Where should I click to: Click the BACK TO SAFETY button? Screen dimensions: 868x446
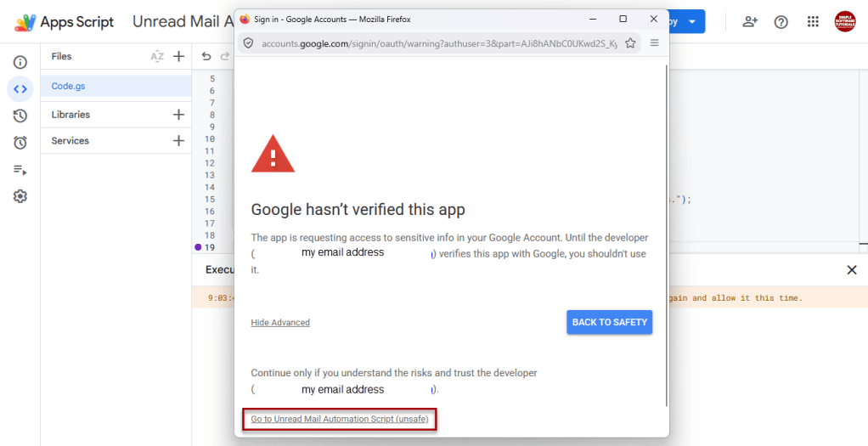(610, 322)
